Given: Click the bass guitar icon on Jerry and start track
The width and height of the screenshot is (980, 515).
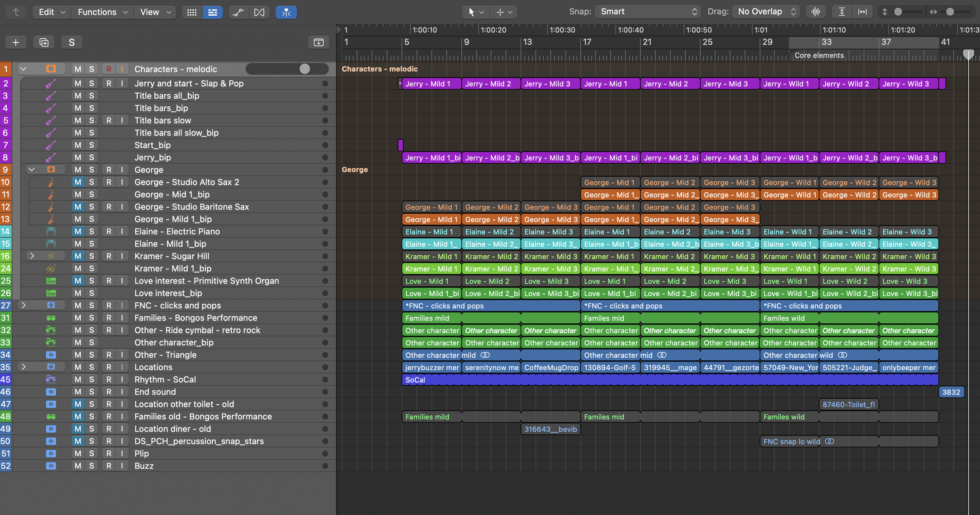Looking at the screenshot, I should pos(51,83).
